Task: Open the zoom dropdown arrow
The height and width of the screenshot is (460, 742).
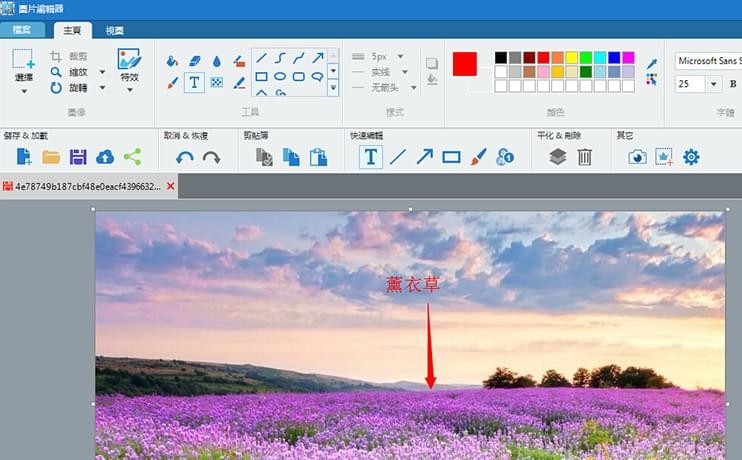Action: [102, 72]
